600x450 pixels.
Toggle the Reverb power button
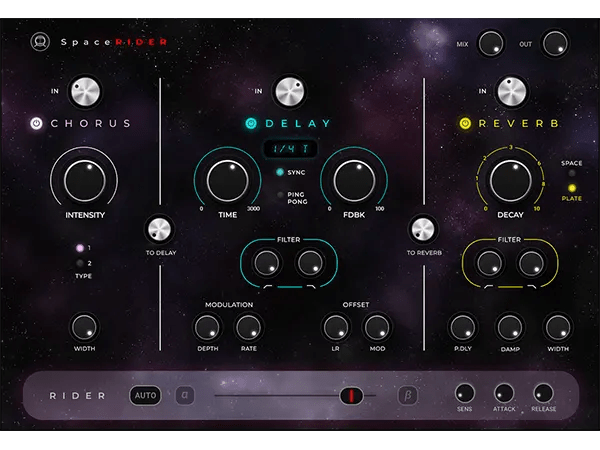point(465,123)
